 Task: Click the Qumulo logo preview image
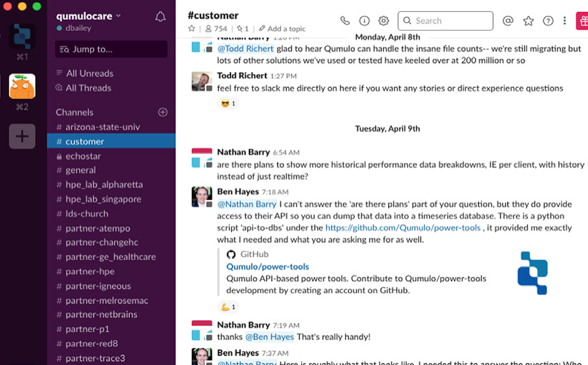point(532,273)
